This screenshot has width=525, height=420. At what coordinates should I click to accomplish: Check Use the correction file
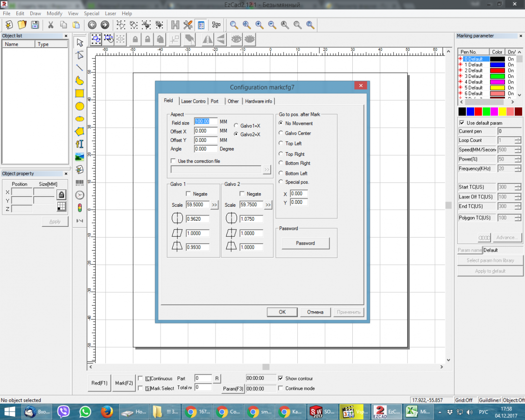[174, 161]
